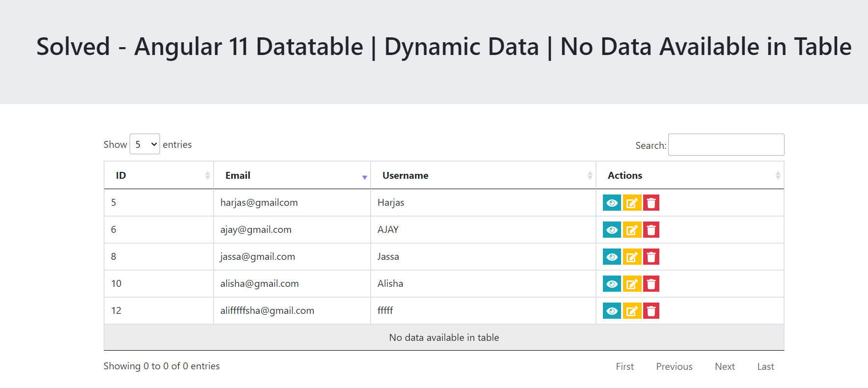The height and width of the screenshot is (388, 868).
Task: Click the view eye icon for Harjas
Action: (612, 203)
